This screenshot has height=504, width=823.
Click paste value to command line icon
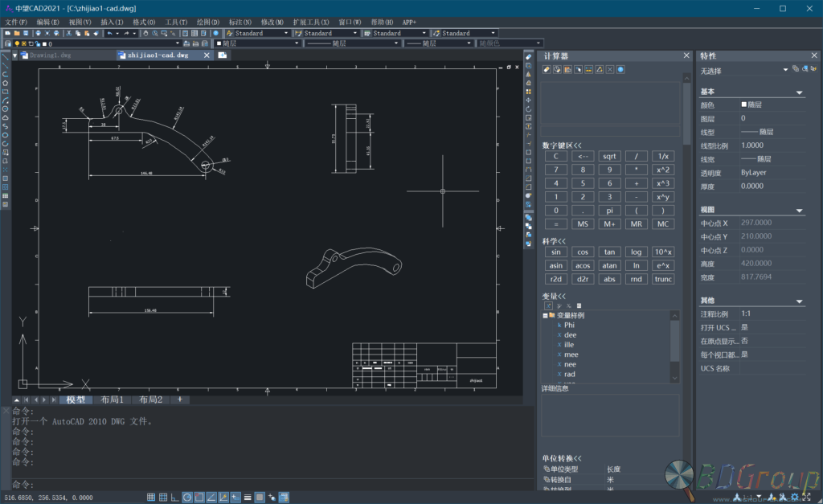click(x=567, y=69)
